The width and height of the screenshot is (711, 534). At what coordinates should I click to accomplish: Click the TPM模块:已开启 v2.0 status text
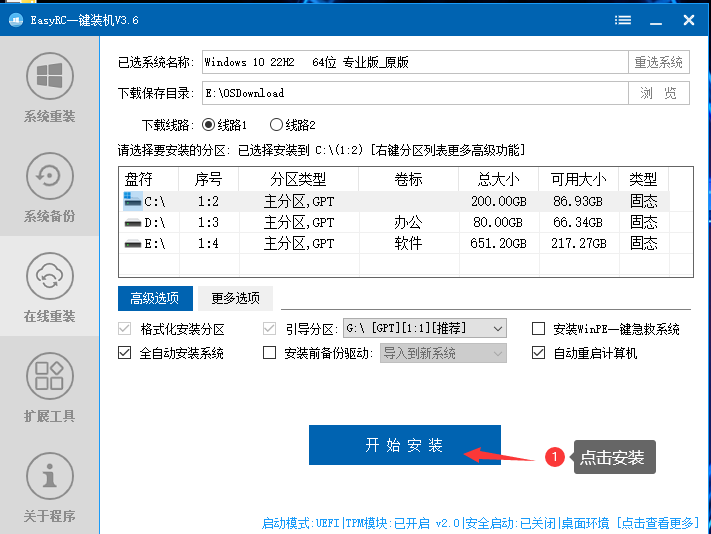pos(403,524)
